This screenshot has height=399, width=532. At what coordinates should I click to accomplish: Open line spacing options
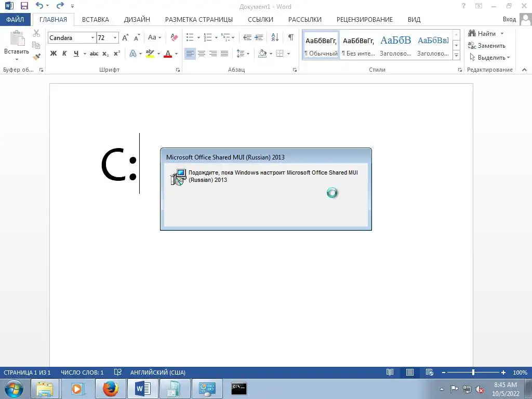pos(241,54)
